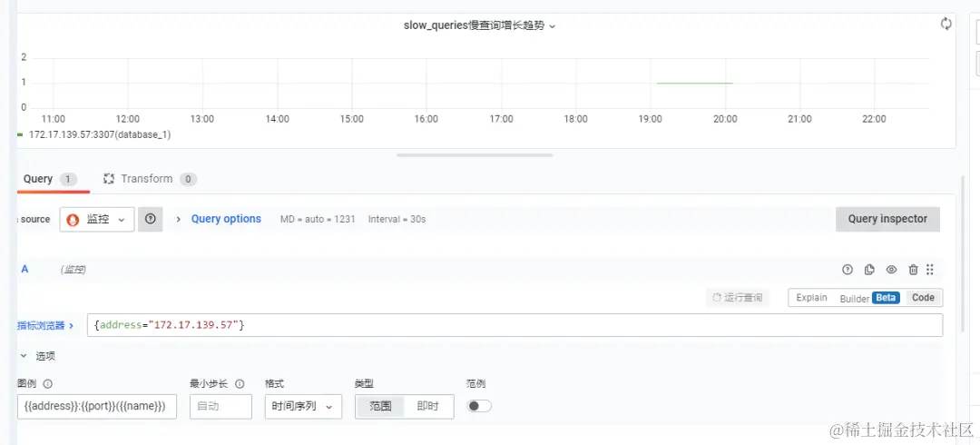Image resolution: width=980 pixels, height=445 pixels.
Task: Click the MD = auto = 1231 text
Action: tap(318, 220)
